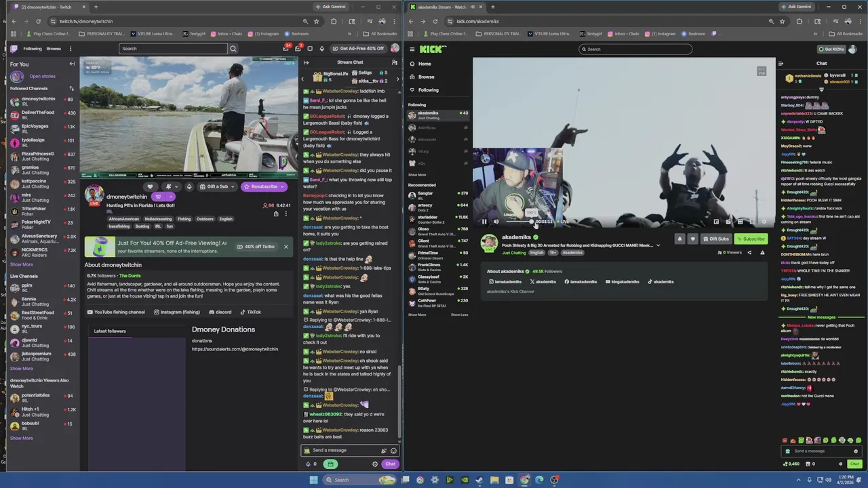Open DeliverTheFood channel in Twitch sidebar
This screenshot has height=488, width=868.
point(43,115)
